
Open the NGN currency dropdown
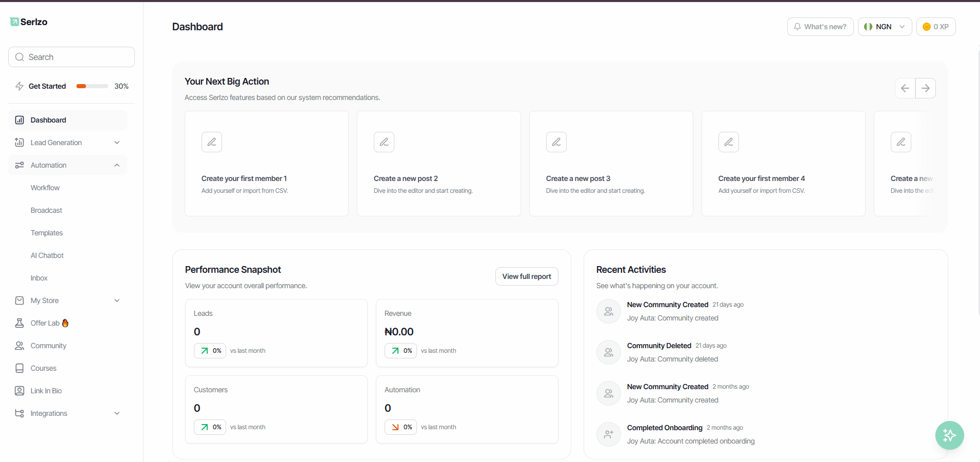pyautogui.click(x=885, y=27)
